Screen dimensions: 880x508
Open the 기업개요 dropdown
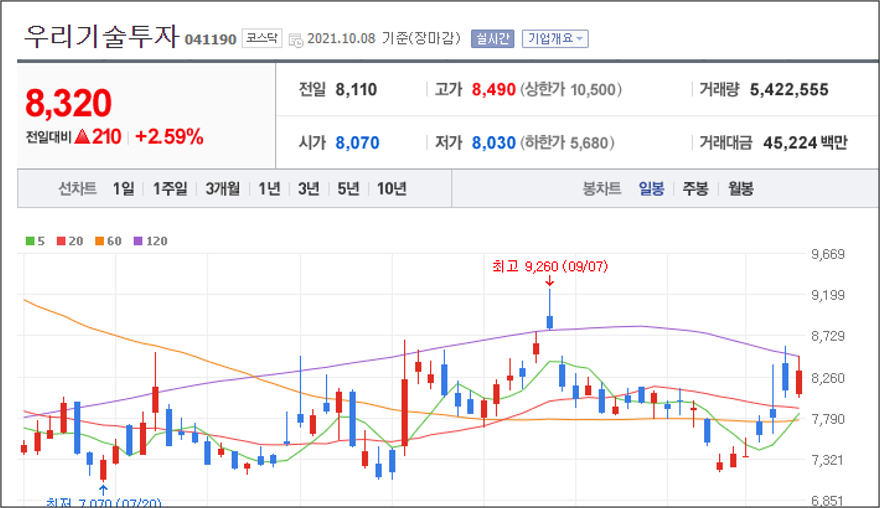click(x=555, y=39)
